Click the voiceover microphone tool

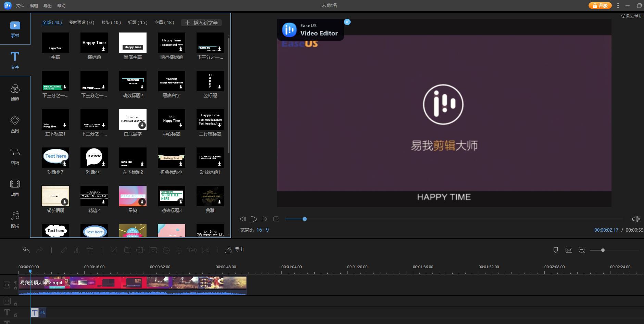click(179, 250)
